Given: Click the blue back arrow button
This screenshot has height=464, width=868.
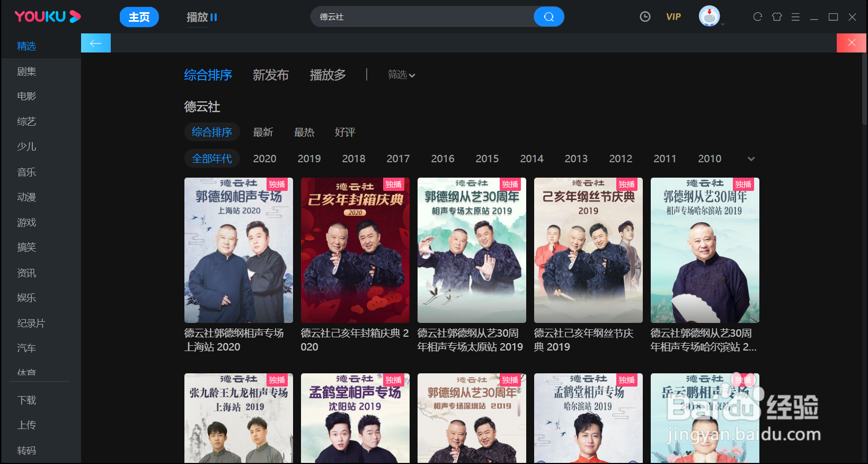Looking at the screenshot, I should pos(96,43).
